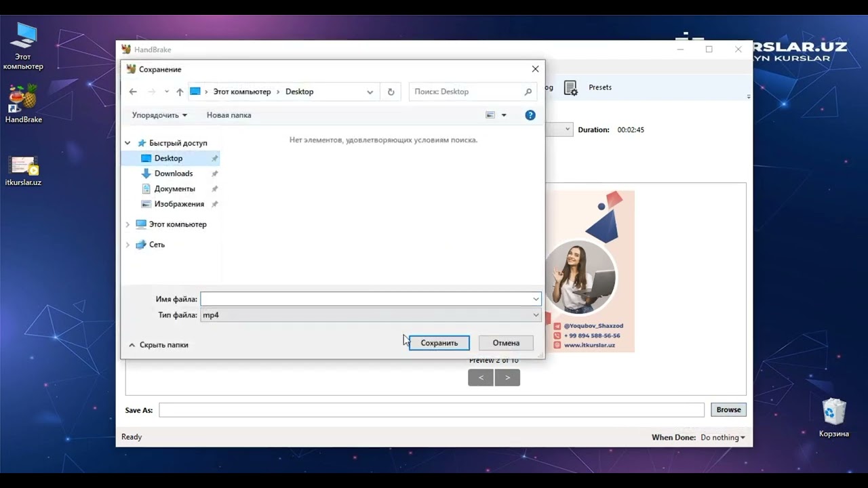Collapse the Быстрый доступ tree node
This screenshot has height=488, width=868.
coord(127,143)
